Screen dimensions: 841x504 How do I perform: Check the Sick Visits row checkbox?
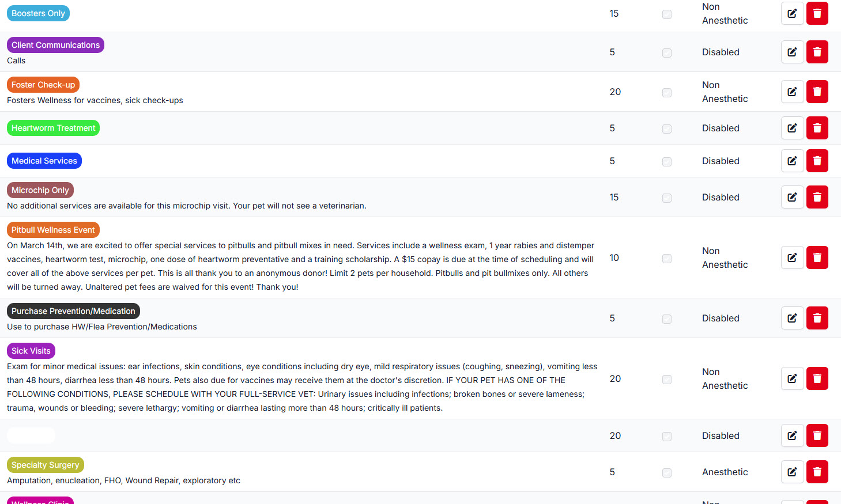click(667, 380)
